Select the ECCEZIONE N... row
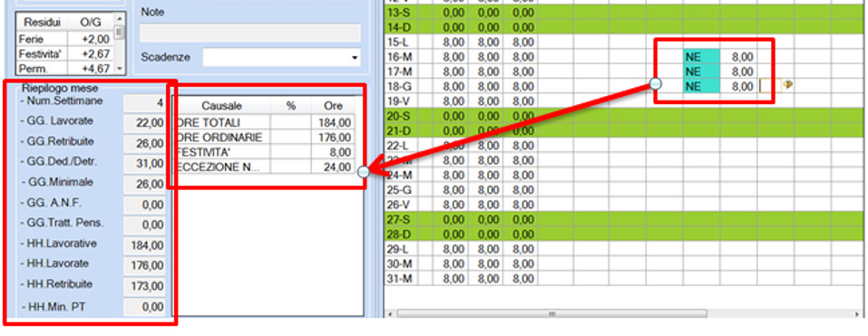This screenshot has width=868, height=336. pyautogui.click(x=264, y=167)
